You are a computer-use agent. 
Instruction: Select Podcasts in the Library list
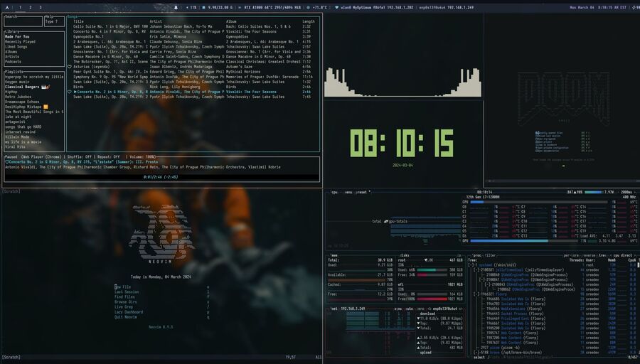pos(13,62)
